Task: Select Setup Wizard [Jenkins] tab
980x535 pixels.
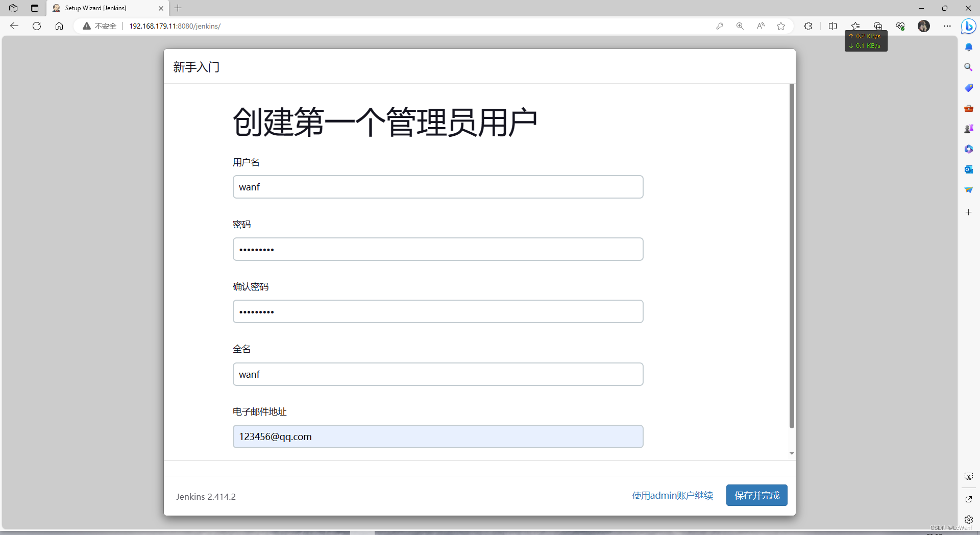Action: [107, 8]
